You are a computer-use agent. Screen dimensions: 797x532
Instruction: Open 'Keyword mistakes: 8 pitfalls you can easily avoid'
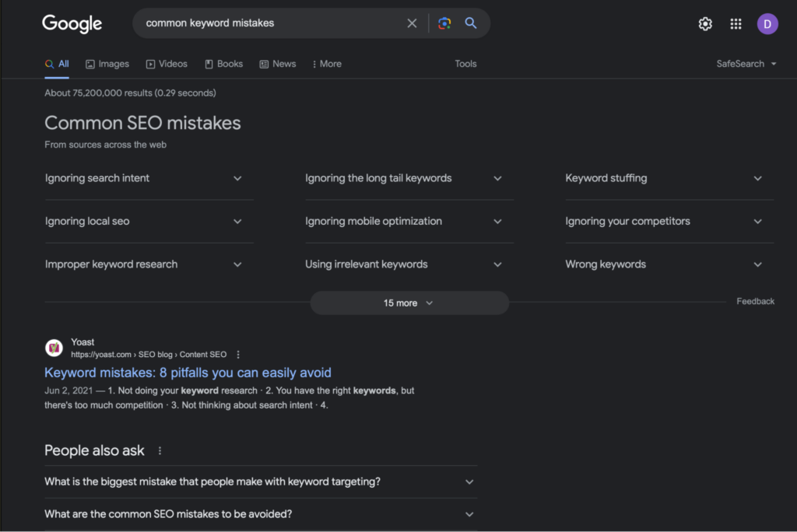188,373
